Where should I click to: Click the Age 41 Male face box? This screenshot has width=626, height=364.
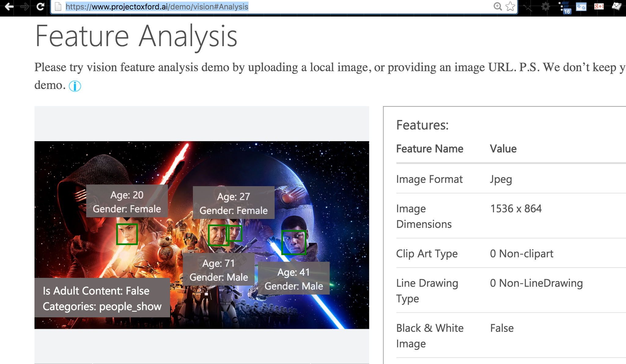(x=293, y=243)
